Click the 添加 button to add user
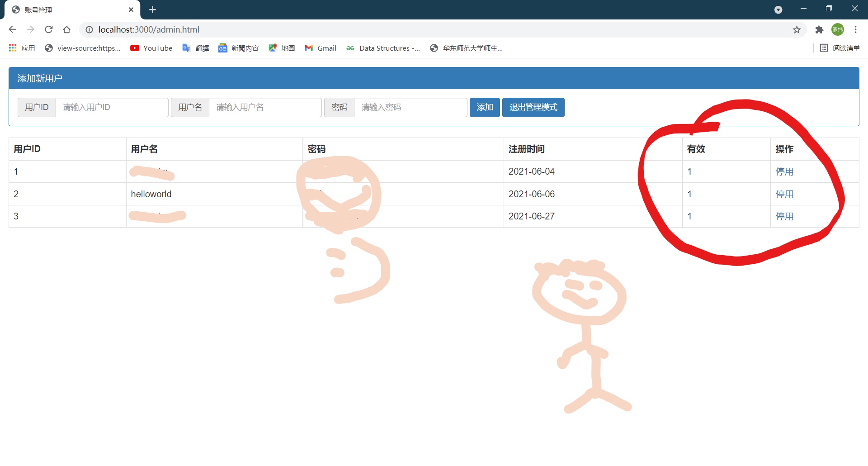 pyautogui.click(x=485, y=107)
